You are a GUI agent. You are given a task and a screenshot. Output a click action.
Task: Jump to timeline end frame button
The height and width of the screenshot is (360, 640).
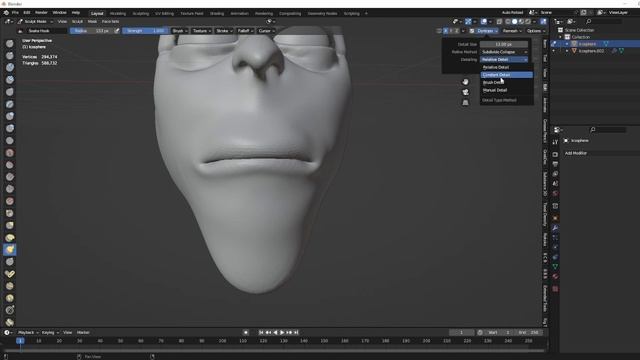pyautogui.click(x=296, y=333)
